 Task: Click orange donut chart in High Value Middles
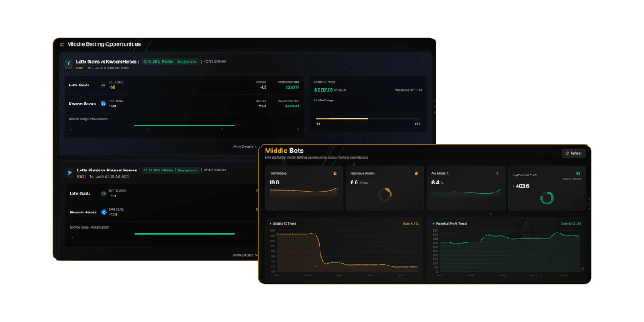tap(385, 194)
